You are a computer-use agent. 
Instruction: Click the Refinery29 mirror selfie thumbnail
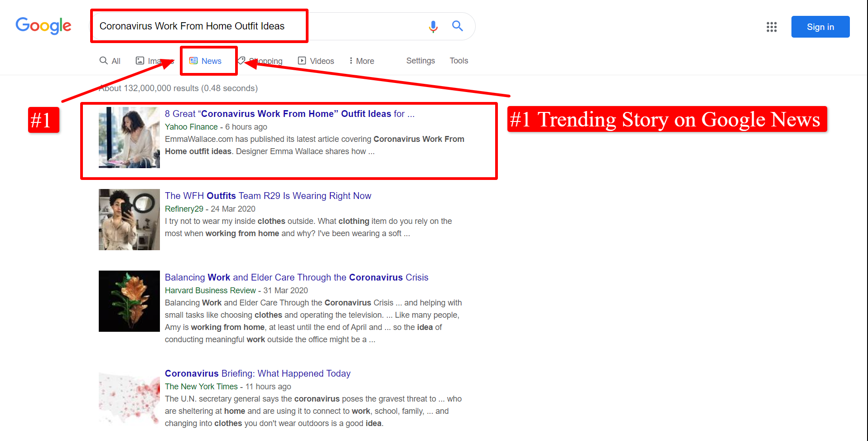pyautogui.click(x=129, y=219)
